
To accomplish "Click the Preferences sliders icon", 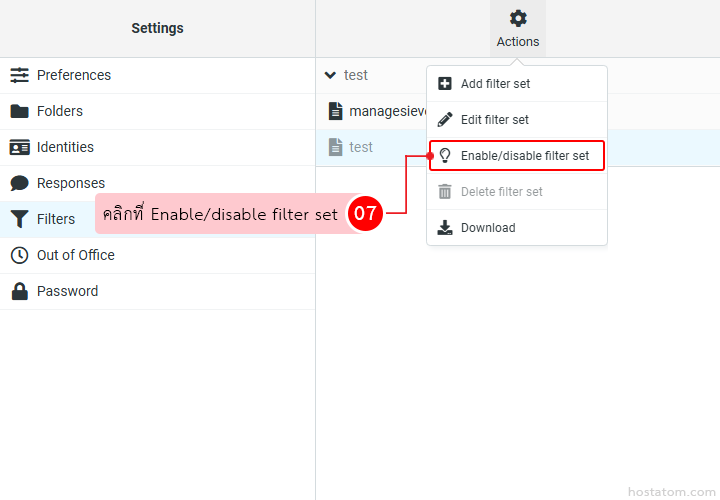I will pyautogui.click(x=19, y=75).
